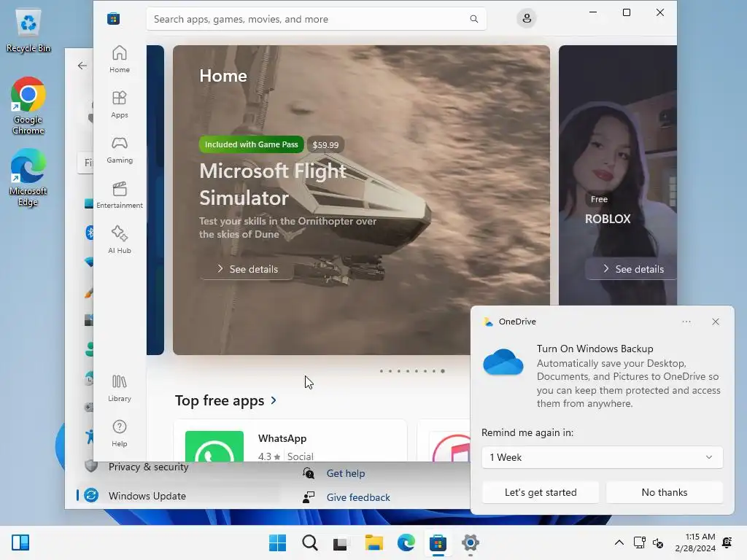Image resolution: width=747 pixels, height=560 pixels.
Task: Open the Windows Start menu
Action: click(x=278, y=542)
